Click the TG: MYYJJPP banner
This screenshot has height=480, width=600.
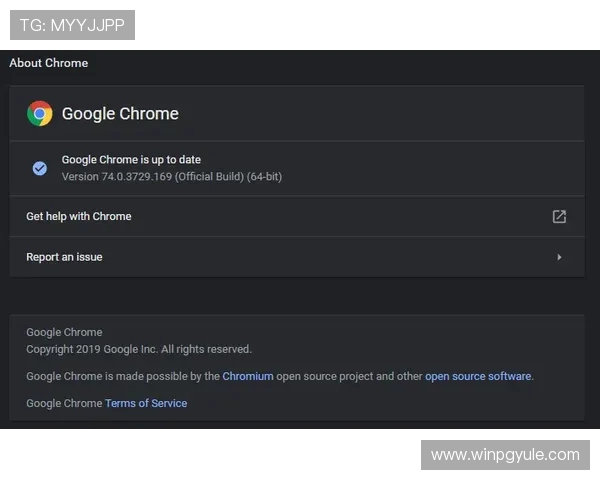tap(72, 25)
